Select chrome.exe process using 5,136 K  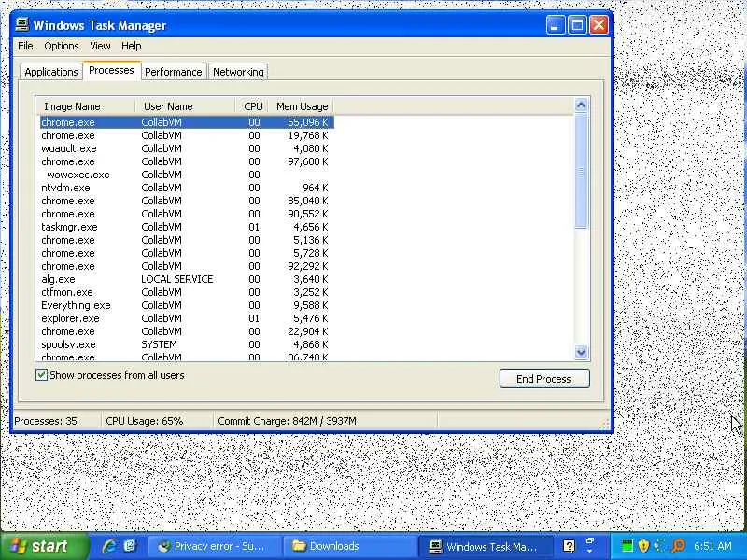click(x=187, y=240)
